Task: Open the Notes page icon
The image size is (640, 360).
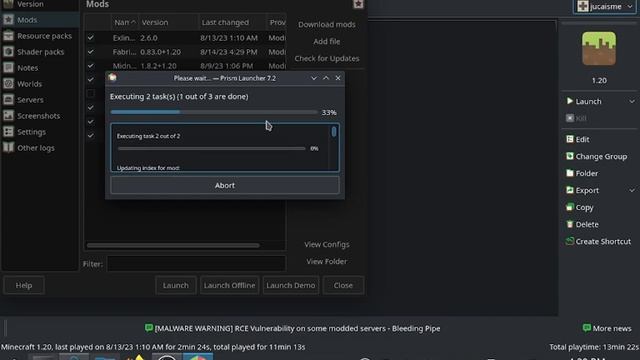Action: [x=8, y=68]
